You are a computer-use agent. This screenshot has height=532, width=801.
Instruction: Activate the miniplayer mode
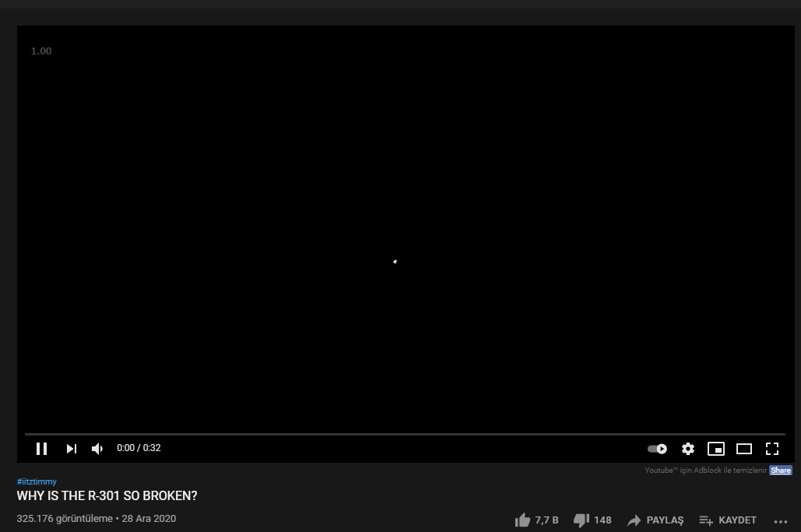[716, 448]
